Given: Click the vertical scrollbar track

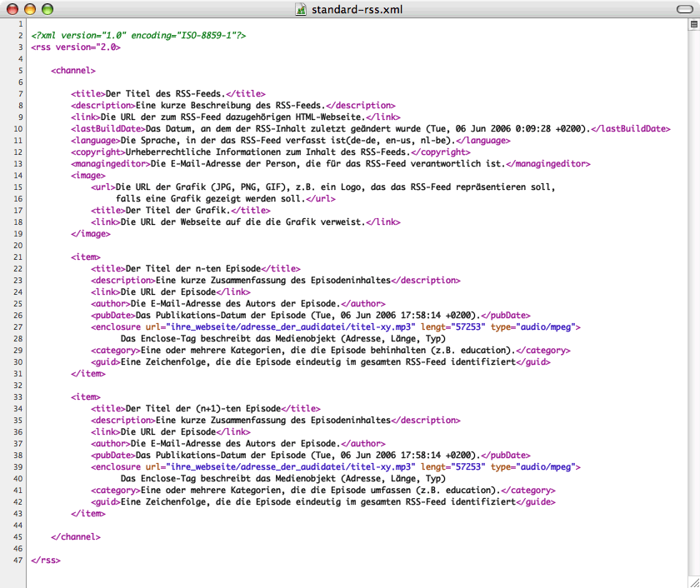Looking at the screenshot, I should [x=693, y=300].
